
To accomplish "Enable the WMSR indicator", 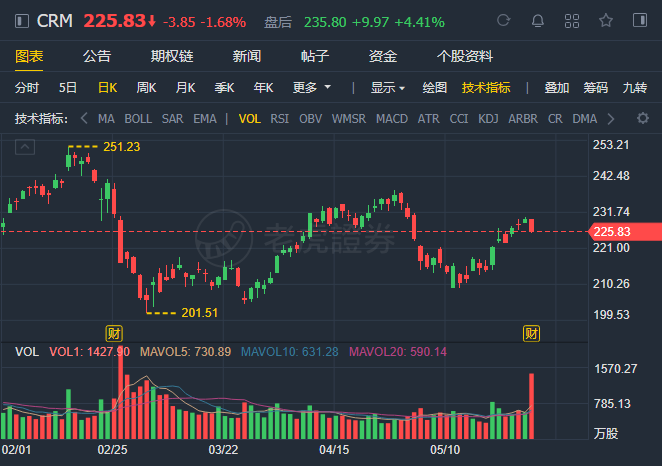I will 349,119.
